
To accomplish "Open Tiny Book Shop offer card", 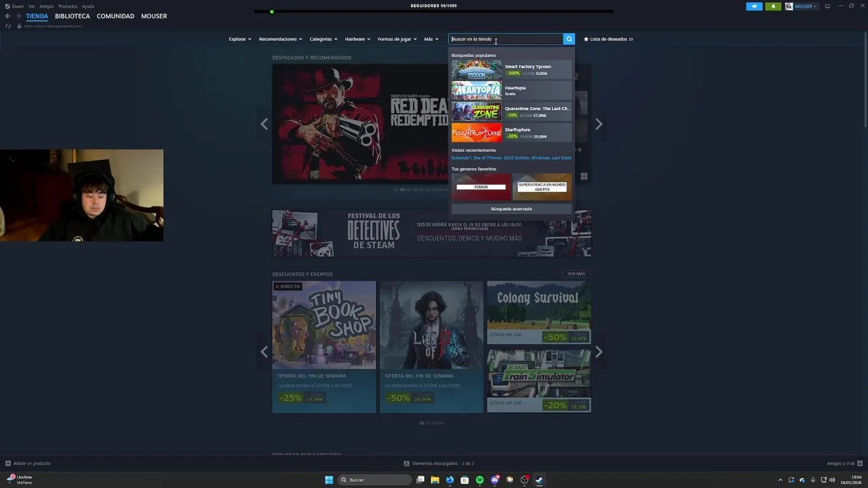I will (324, 347).
